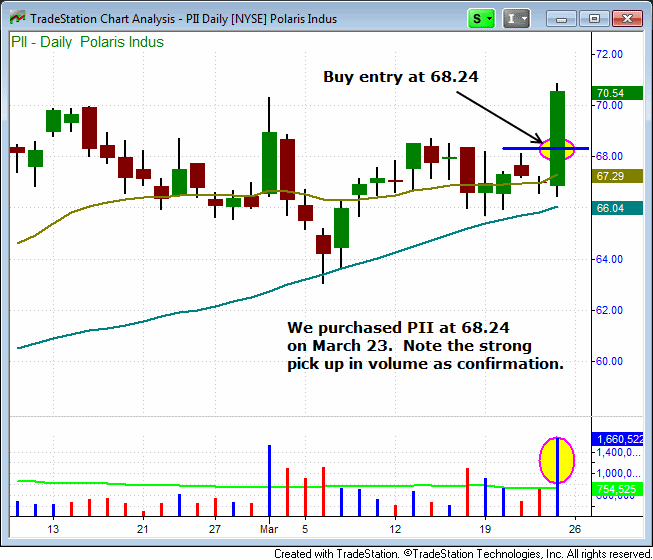This screenshot has width=653, height=560.
Task: Click the 70.54 last price marker
Action: [610, 93]
